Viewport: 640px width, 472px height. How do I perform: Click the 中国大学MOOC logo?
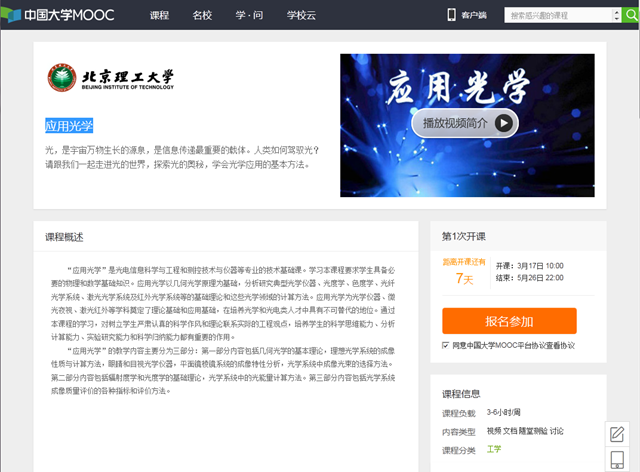(62, 16)
